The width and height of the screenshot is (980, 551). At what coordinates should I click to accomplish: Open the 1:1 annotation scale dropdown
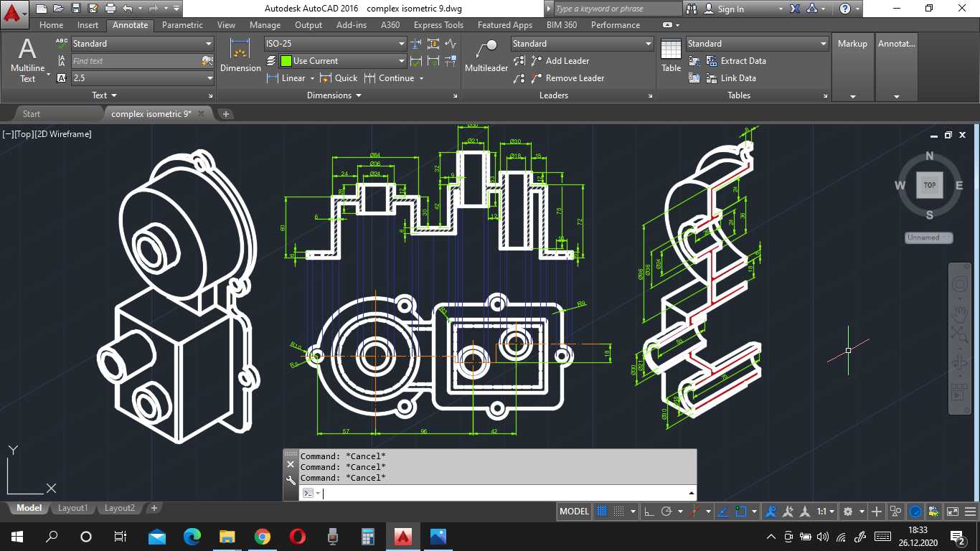[826, 512]
